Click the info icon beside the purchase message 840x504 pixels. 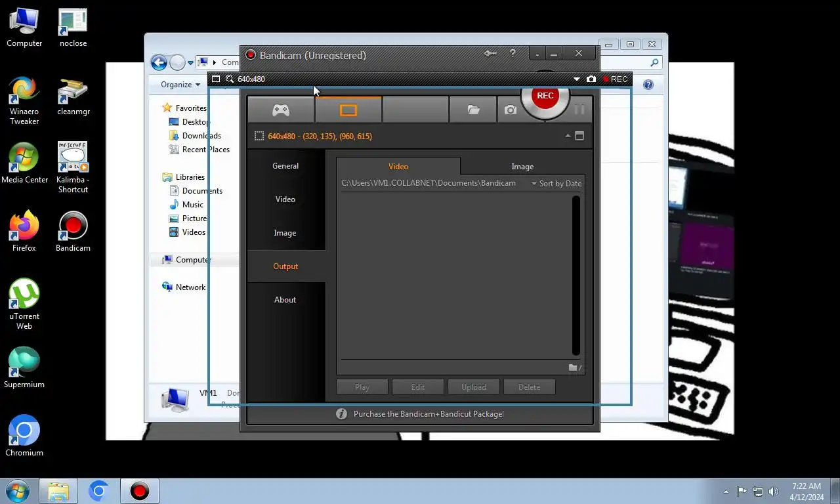(x=341, y=414)
